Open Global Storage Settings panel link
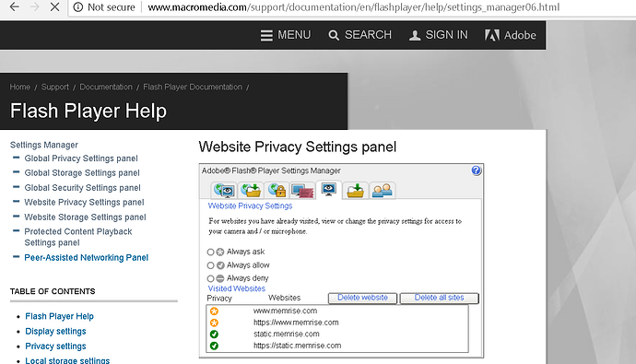This screenshot has height=364, width=636. pos(82,173)
